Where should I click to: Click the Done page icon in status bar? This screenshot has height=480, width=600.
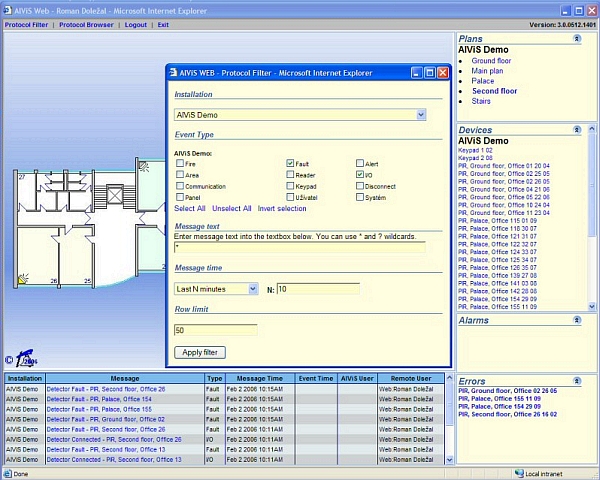[x=8, y=473]
